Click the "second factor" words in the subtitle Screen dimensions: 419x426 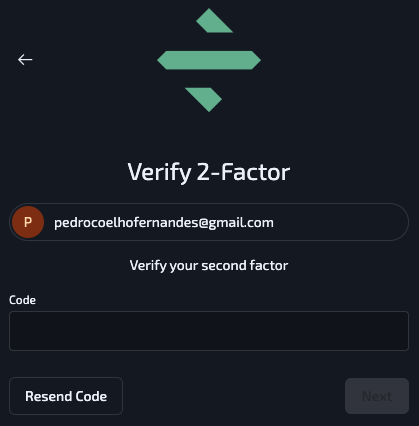pos(245,265)
